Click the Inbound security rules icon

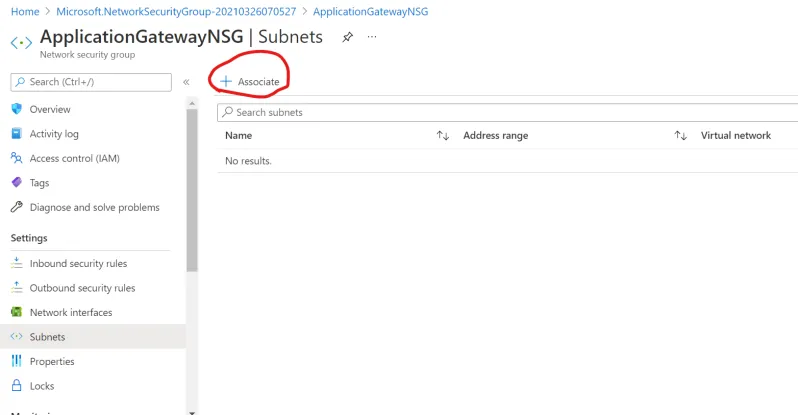(17, 263)
